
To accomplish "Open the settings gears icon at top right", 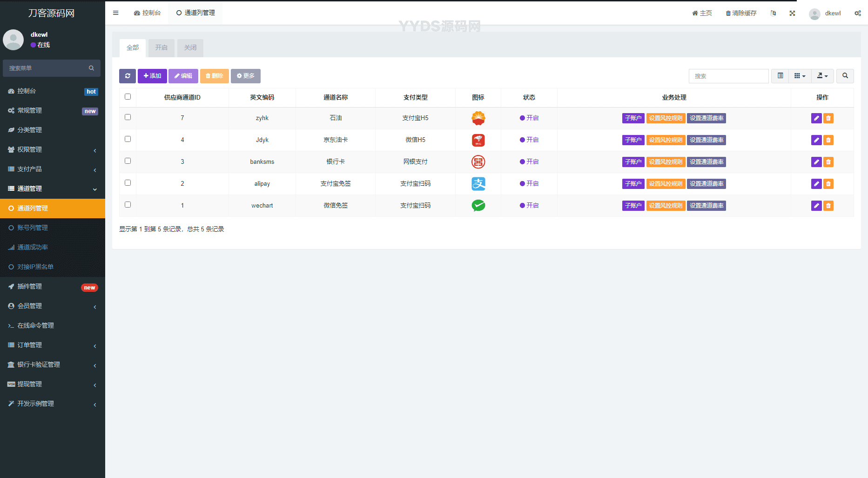I will 858,13.
